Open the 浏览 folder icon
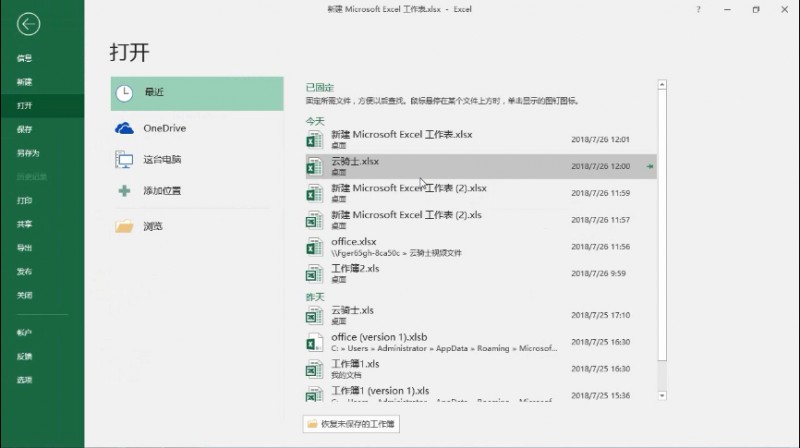This screenshot has width=800, height=448. point(124,226)
